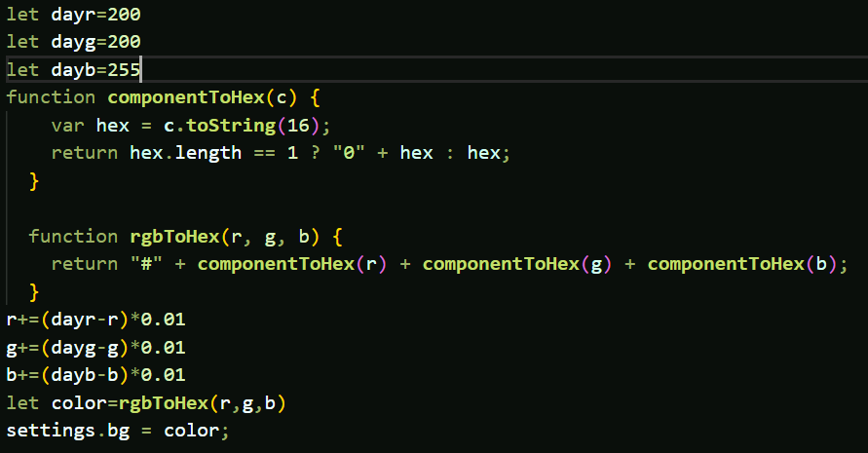Image resolution: width=868 pixels, height=453 pixels.
Task: Click the dayr variable on first line
Action: 73,15
